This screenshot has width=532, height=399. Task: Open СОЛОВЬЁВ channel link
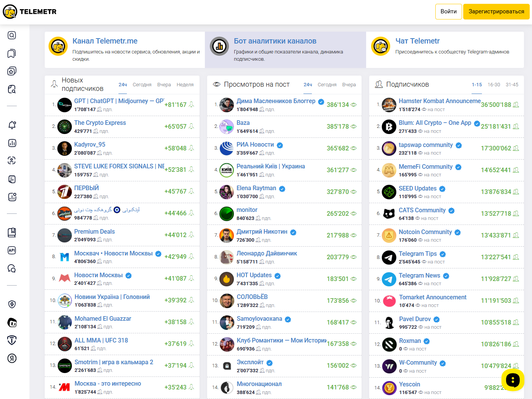(x=252, y=297)
